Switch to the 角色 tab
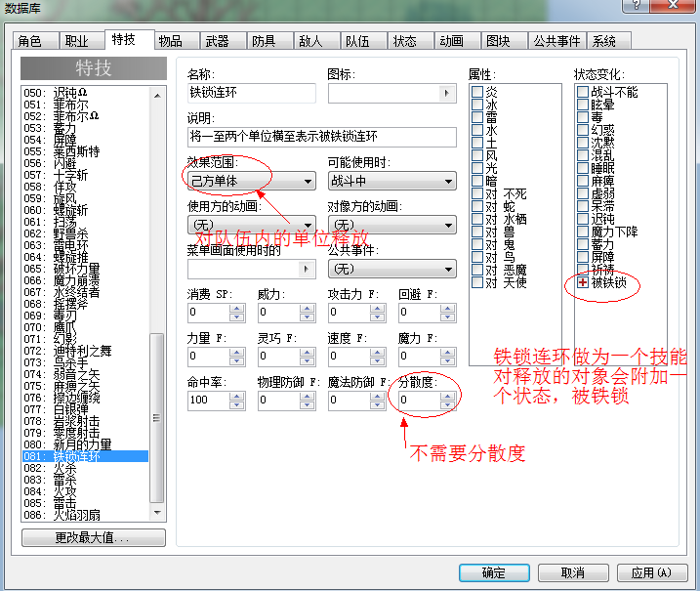 [36, 41]
